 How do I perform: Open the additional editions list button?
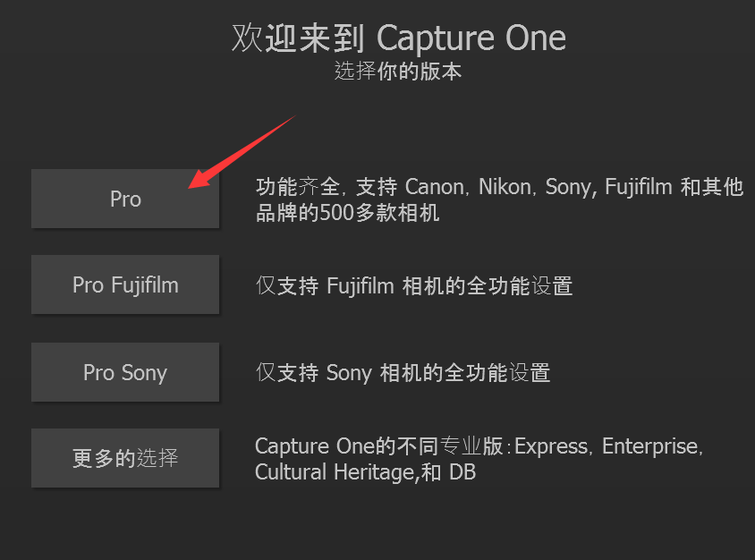coord(124,457)
